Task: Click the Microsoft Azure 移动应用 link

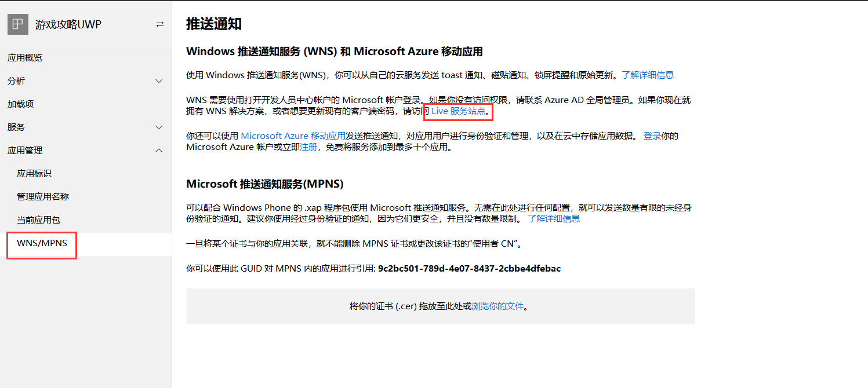Action: (293, 136)
